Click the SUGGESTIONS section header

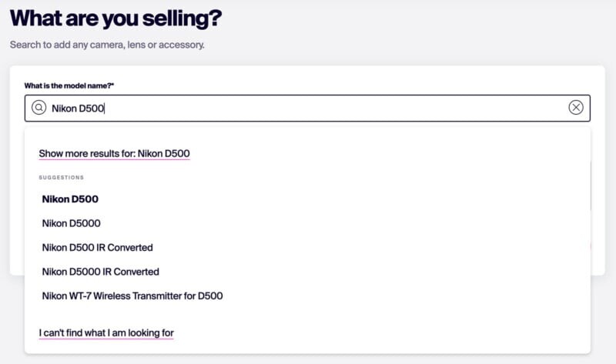[x=62, y=178]
